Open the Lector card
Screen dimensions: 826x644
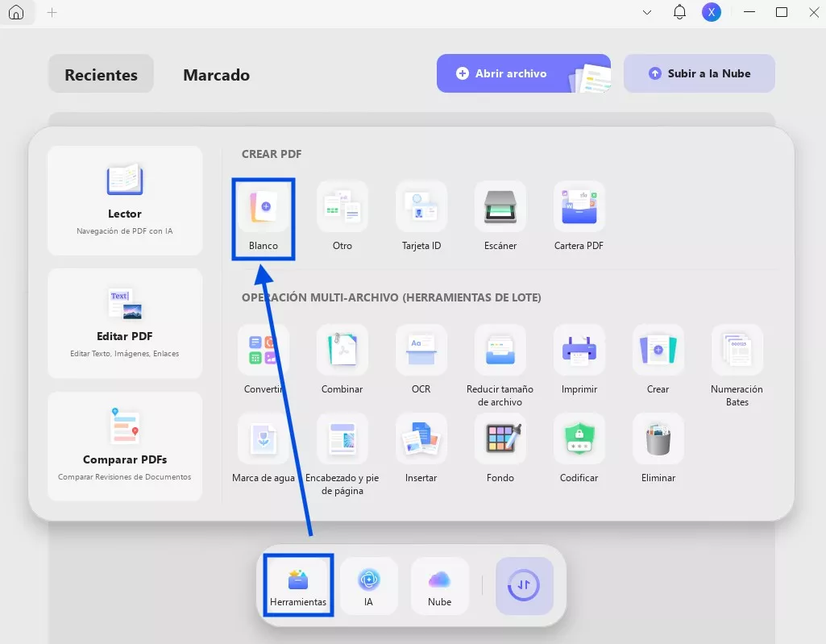pos(125,201)
